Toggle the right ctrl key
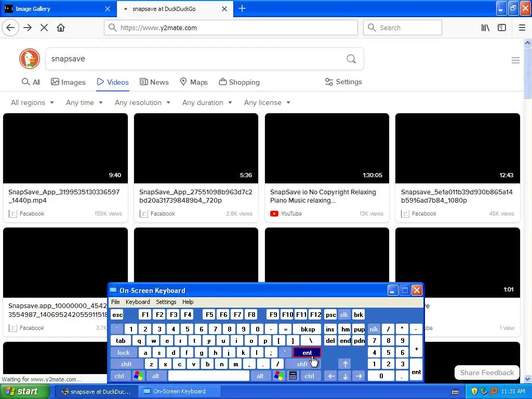 [x=309, y=376]
